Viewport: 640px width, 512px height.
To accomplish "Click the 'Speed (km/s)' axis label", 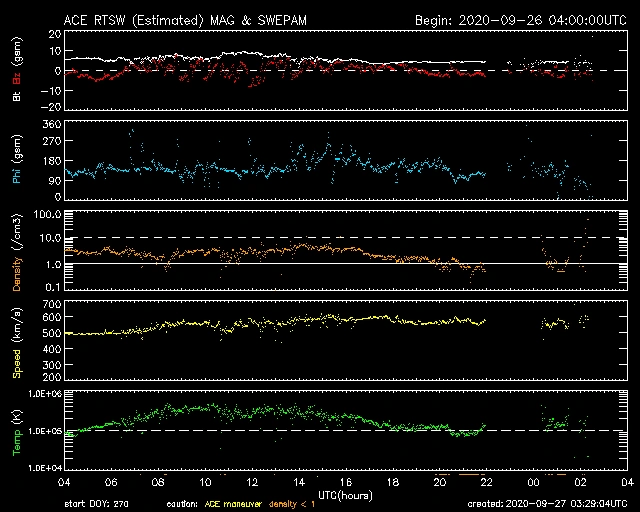I will 17,343.
